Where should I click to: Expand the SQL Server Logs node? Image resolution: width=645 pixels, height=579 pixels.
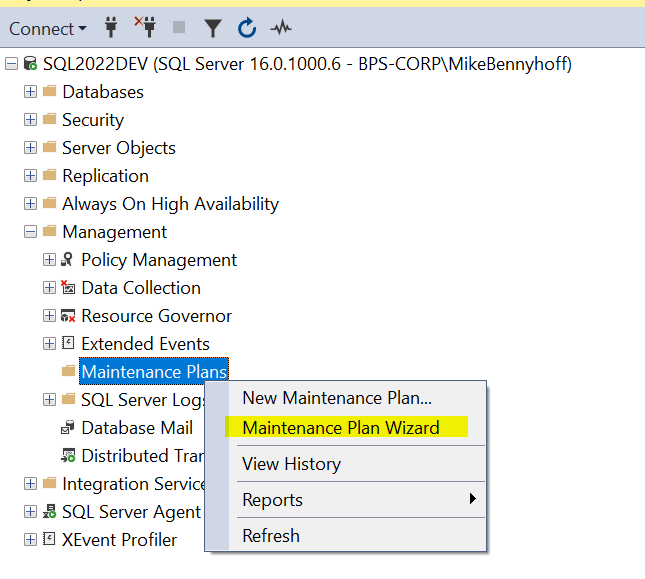click(x=49, y=399)
